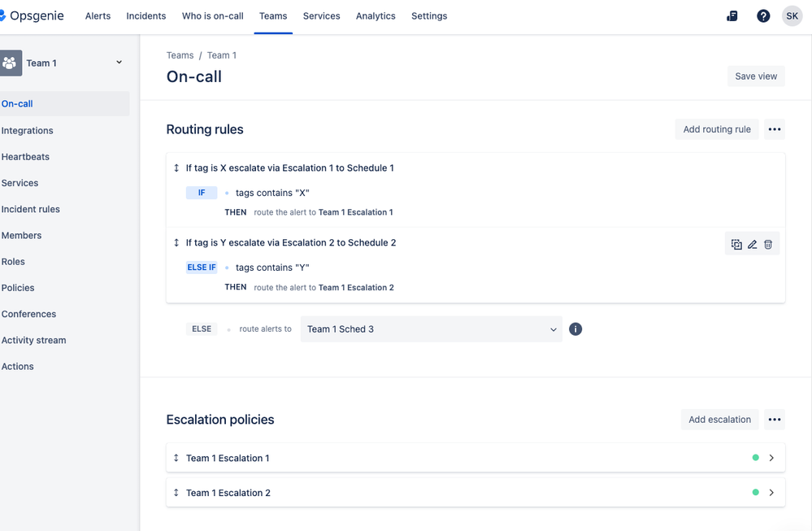Click the ELSE IF condition badge
Screen dimensions: 812x531
[202, 268]
